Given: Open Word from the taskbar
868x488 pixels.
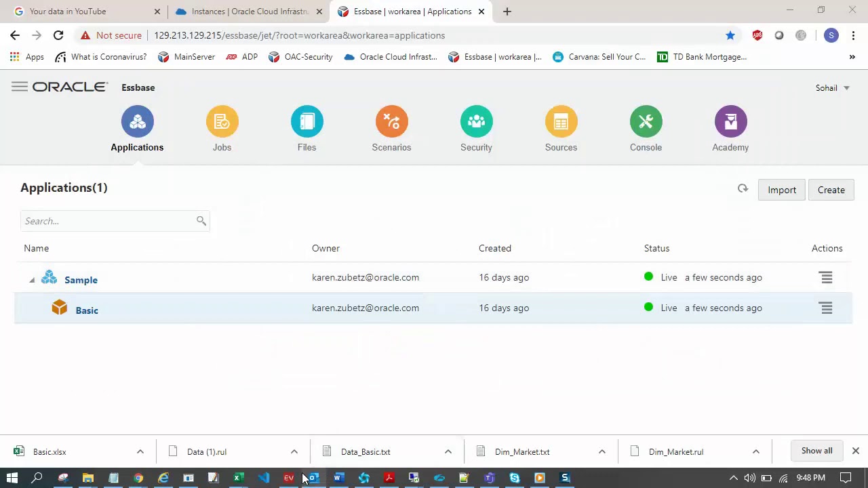Looking at the screenshot, I should (x=338, y=478).
